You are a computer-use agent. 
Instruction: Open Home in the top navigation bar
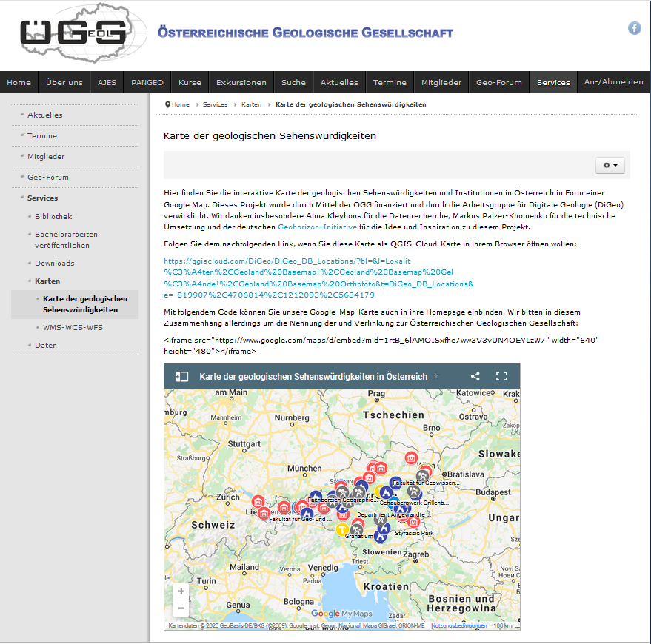(x=19, y=82)
